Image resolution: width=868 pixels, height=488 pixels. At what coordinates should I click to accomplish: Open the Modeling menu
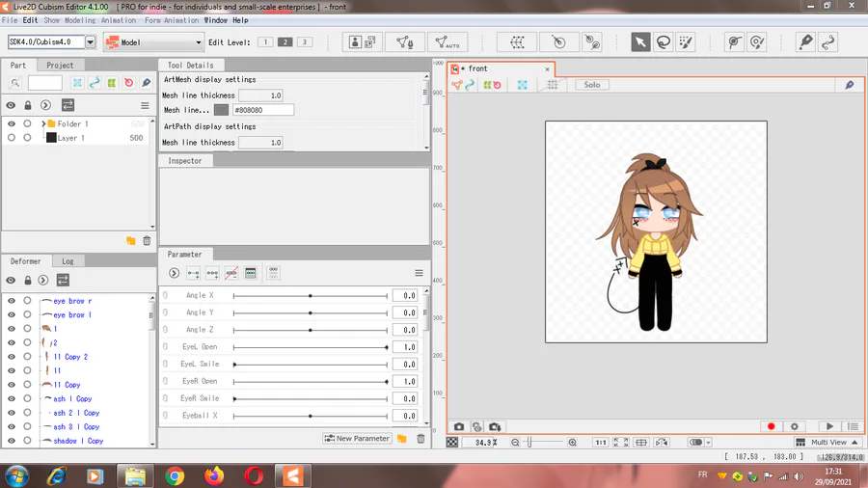tap(80, 20)
